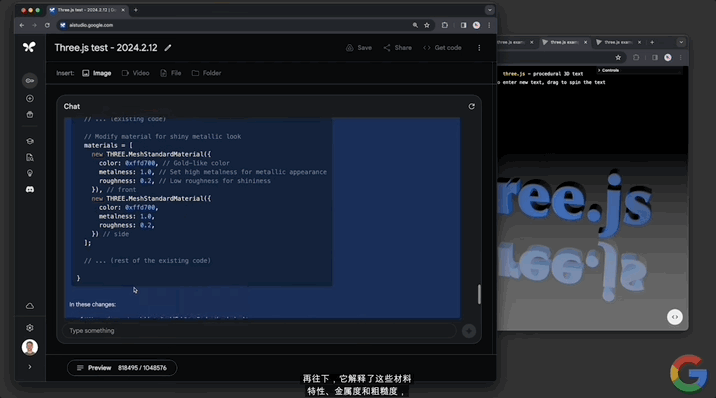Click the cloud icon in sidebar
716x398 pixels.
(30, 306)
